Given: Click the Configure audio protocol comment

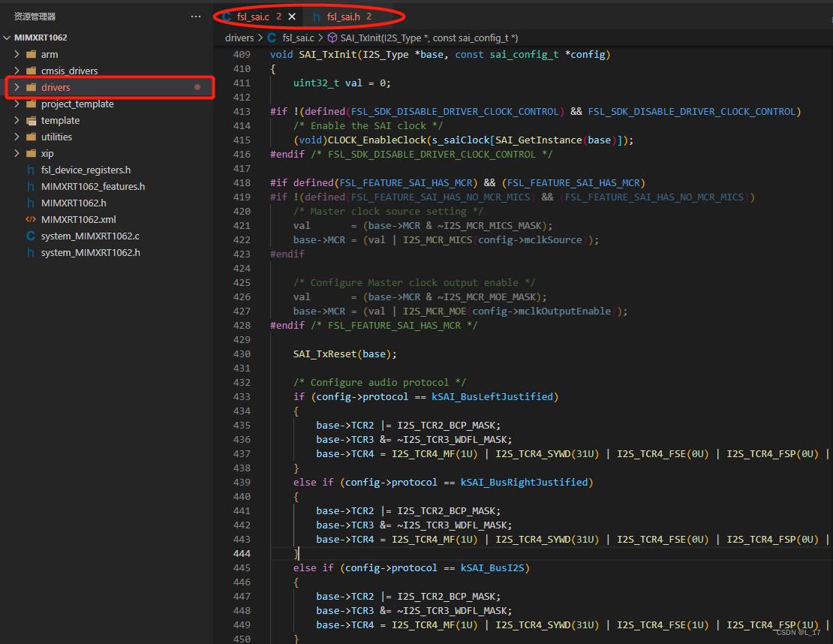Looking at the screenshot, I should coord(379,382).
